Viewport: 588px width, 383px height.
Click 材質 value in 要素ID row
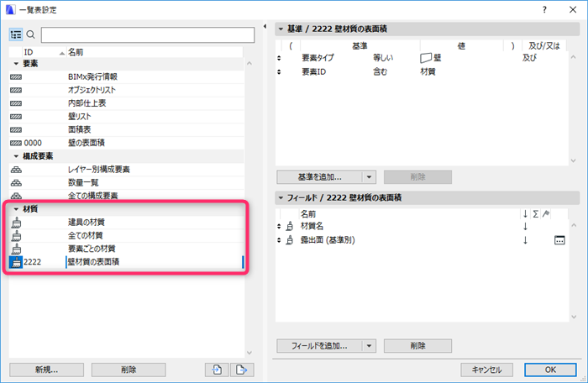[x=428, y=71]
